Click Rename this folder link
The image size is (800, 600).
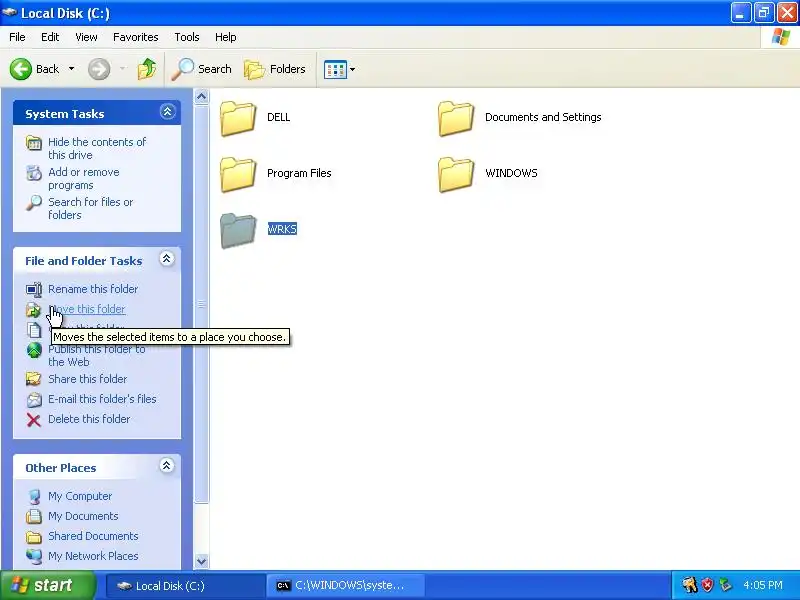pos(93,289)
